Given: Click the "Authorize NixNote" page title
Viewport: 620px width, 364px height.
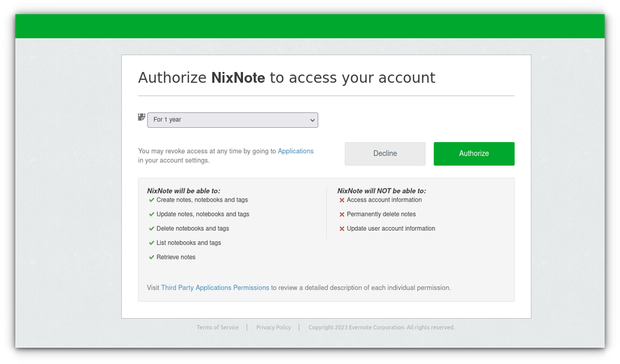Looking at the screenshot, I should (286, 78).
